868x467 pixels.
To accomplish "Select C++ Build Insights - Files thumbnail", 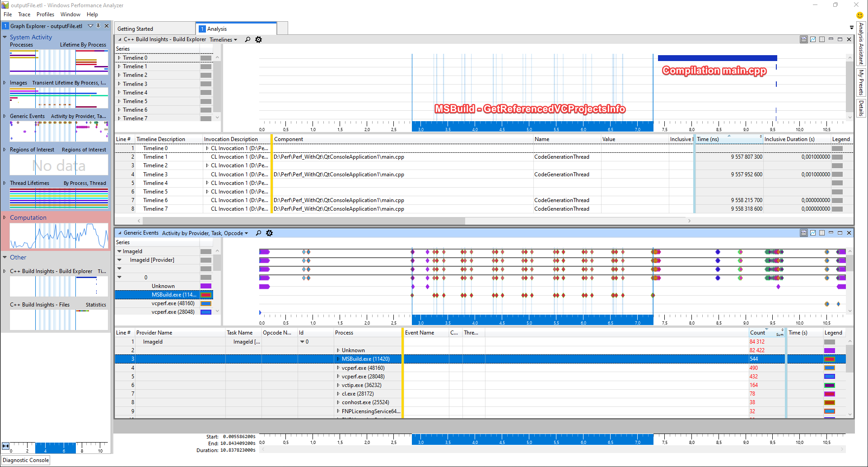I will [59, 320].
